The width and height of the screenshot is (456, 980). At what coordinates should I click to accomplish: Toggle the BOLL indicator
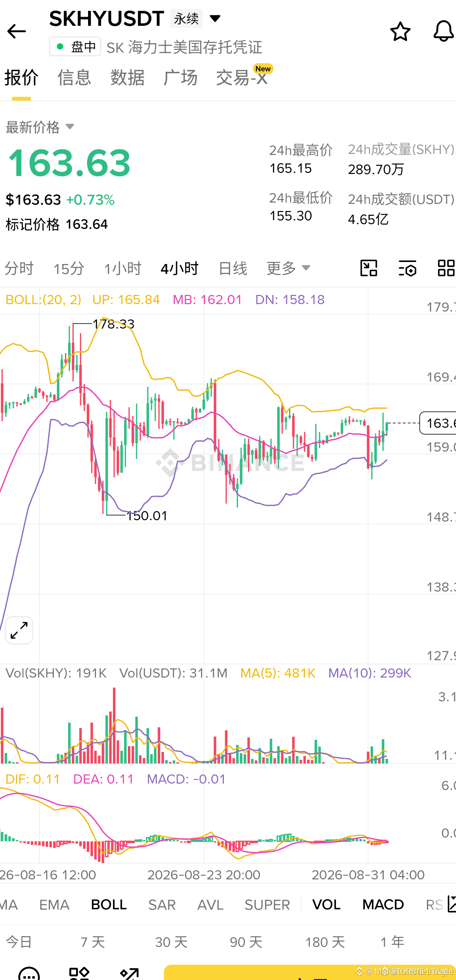click(x=109, y=904)
